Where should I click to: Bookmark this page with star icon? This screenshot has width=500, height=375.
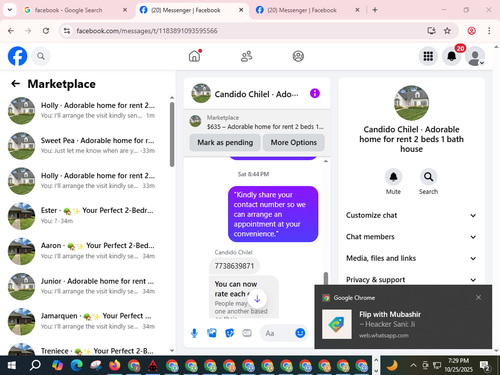coord(447,31)
